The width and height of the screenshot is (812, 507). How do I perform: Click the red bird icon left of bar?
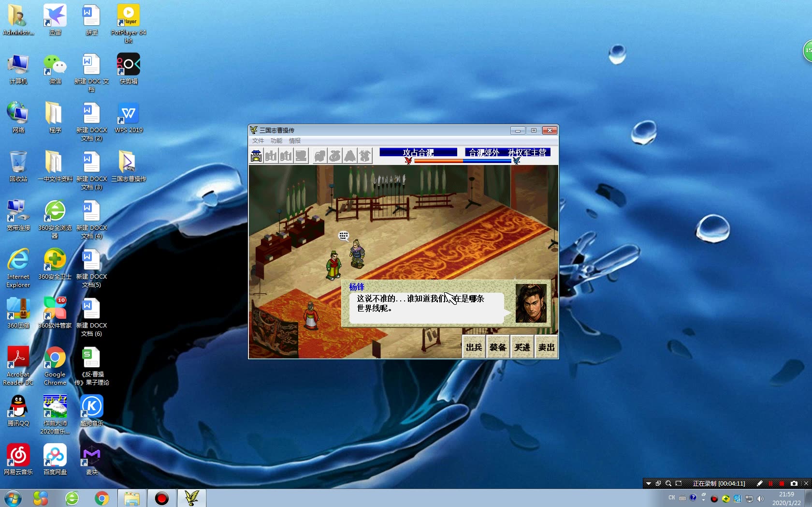point(408,161)
